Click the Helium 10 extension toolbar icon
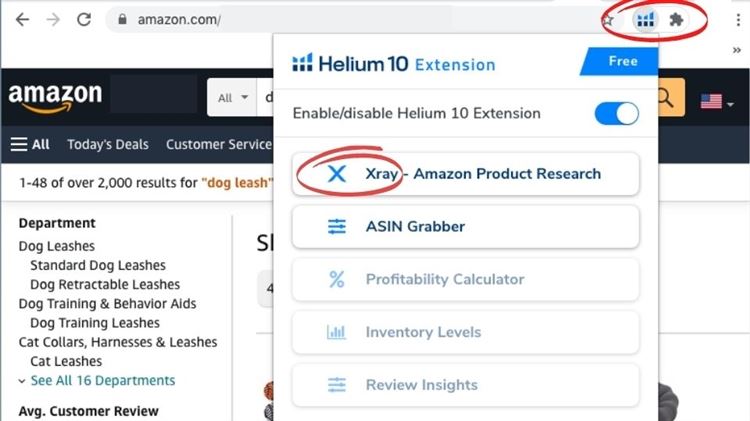This screenshot has width=750, height=421. (646, 19)
